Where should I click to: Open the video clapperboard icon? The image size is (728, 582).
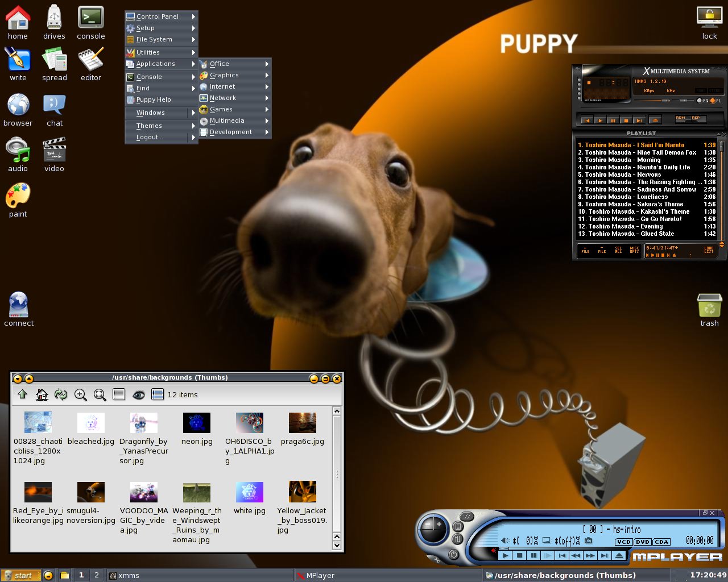pos(55,155)
